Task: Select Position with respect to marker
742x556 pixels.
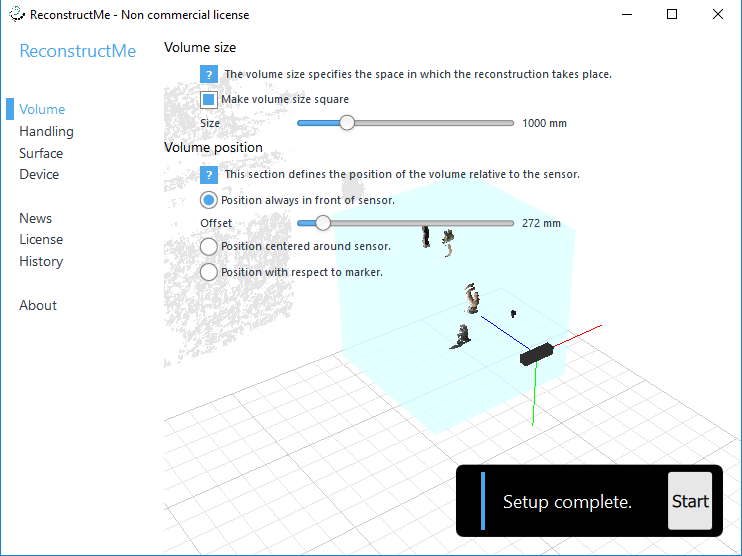Action: click(x=209, y=272)
